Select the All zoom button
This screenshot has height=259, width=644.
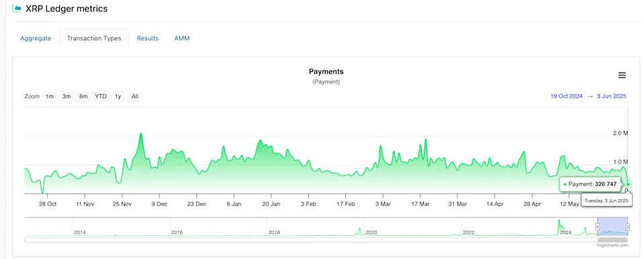(x=135, y=96)
